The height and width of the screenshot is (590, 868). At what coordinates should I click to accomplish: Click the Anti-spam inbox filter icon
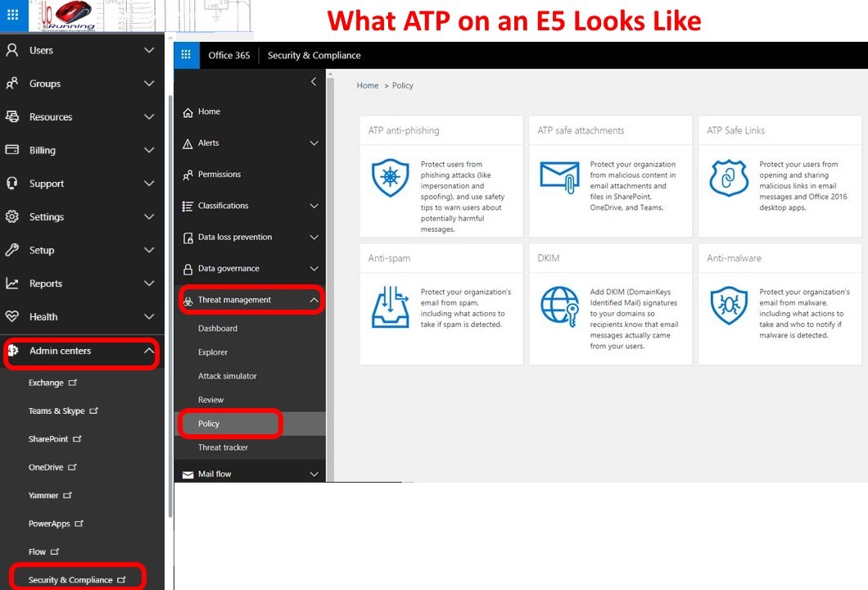click(x=391, y=306)
